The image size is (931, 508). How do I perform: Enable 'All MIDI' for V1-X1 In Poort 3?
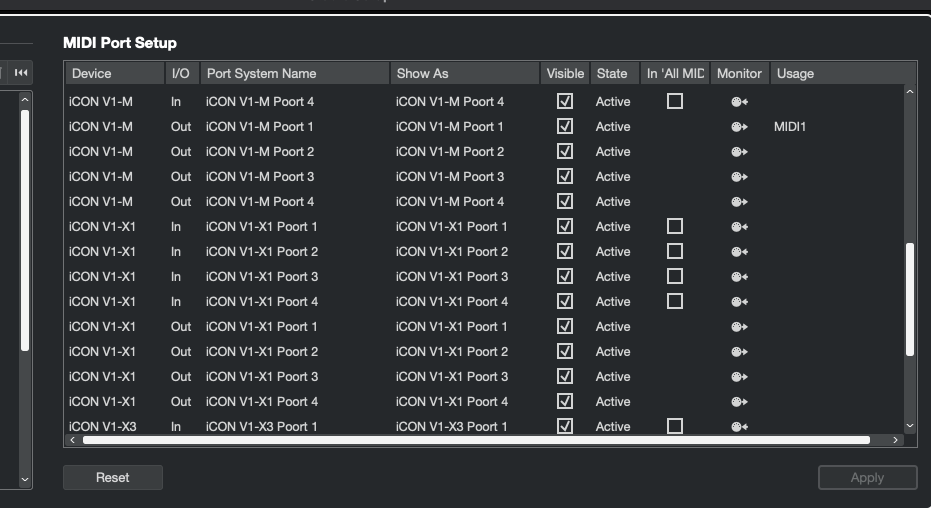[x=675, y=277]
